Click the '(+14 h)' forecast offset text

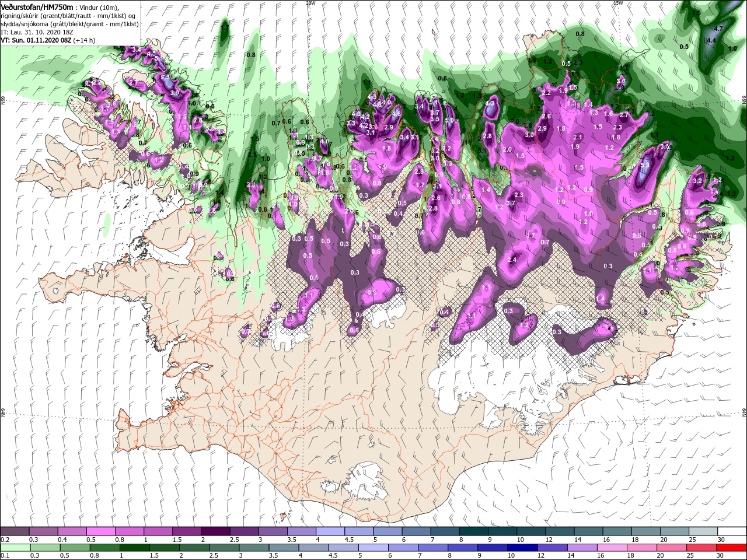point(85,40)
